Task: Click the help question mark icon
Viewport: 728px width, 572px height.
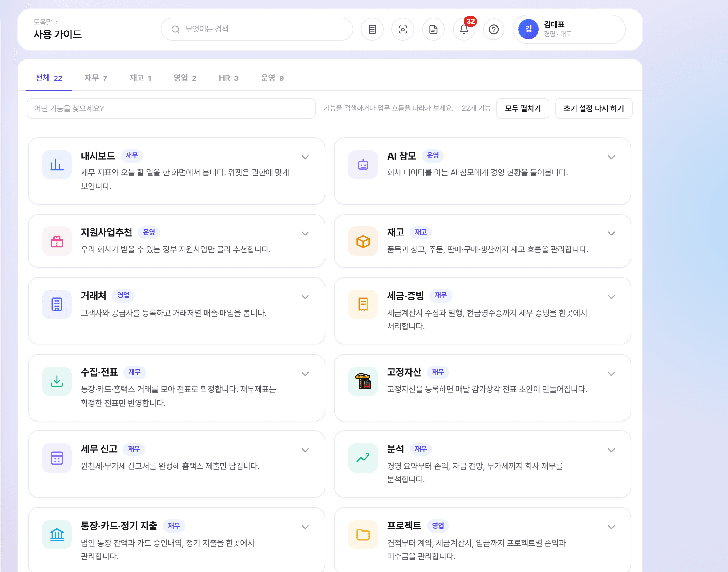Action: coord(494,30)
